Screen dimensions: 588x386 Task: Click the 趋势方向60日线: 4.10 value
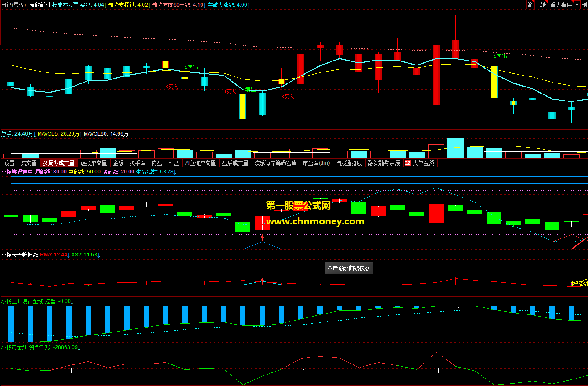pyautogui.click(x=179, y=5)
